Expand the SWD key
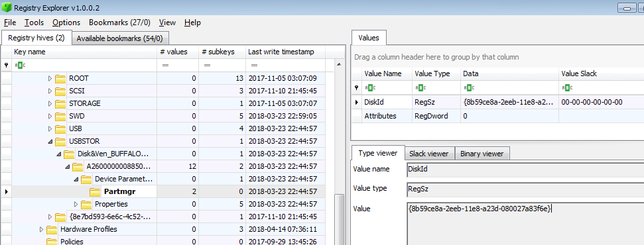Image resolution: width=644 pixels, height=245 pixels. [x=50, y=116]
